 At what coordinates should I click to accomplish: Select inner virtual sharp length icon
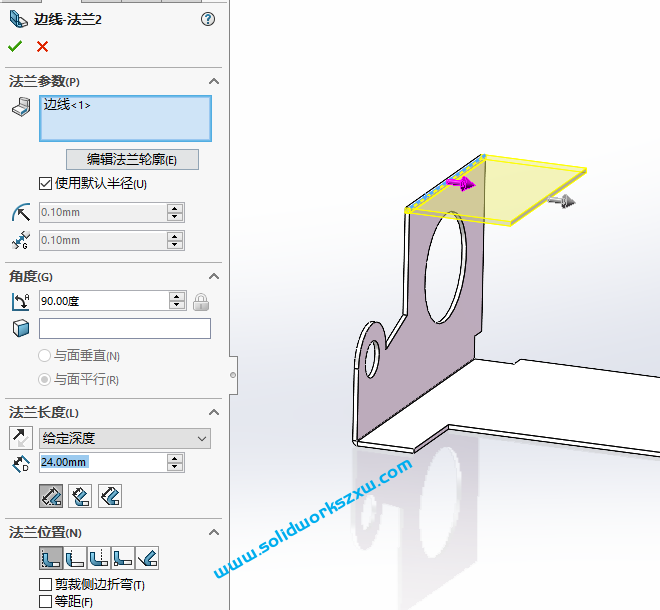pos(80,496)
